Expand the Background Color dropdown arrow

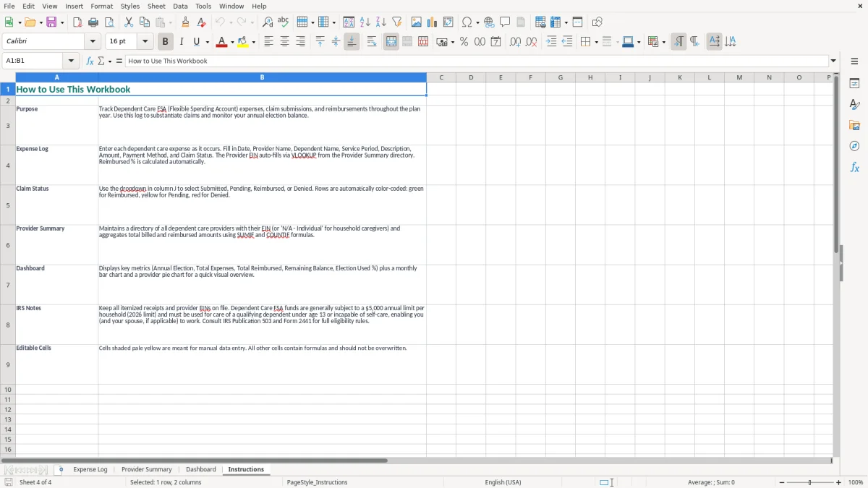tap(254, 42)
